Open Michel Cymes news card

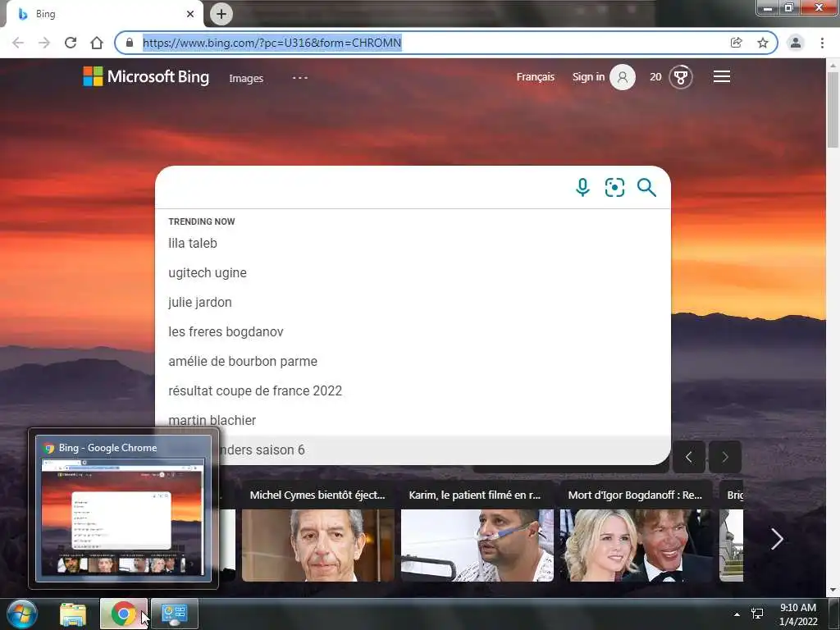pyautogui.click(x=317, y=532)
